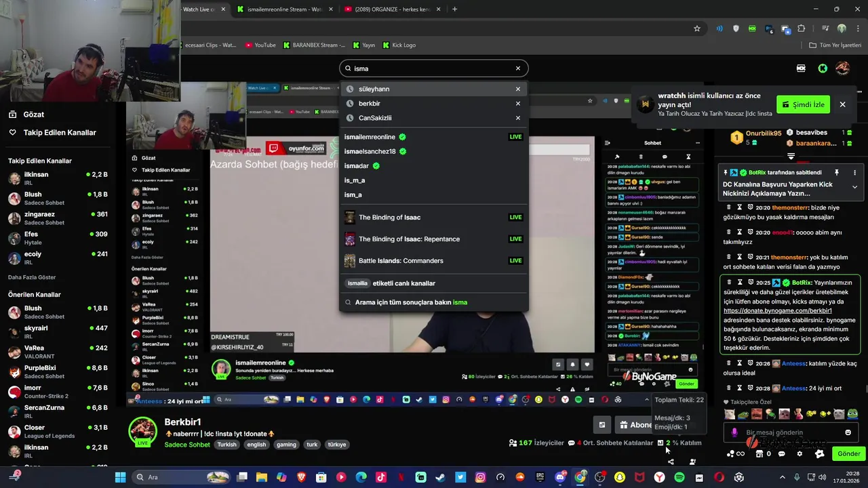Open skyrairl in recommended channels
The height and width of the screenshot is (488, 868).
[58, 331]
